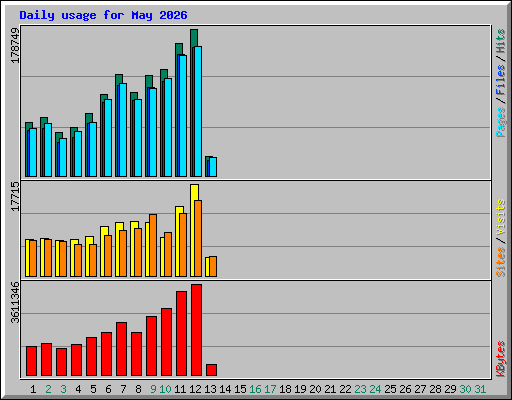
Task: Click the 178749 y-axis value
Action: click(x=15, y=45)
